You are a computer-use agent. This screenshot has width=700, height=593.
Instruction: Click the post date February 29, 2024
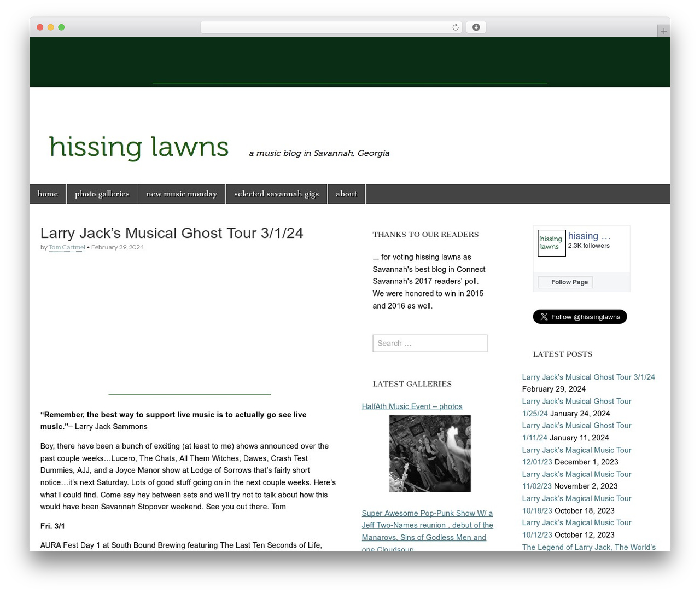[x=117, y=247]
